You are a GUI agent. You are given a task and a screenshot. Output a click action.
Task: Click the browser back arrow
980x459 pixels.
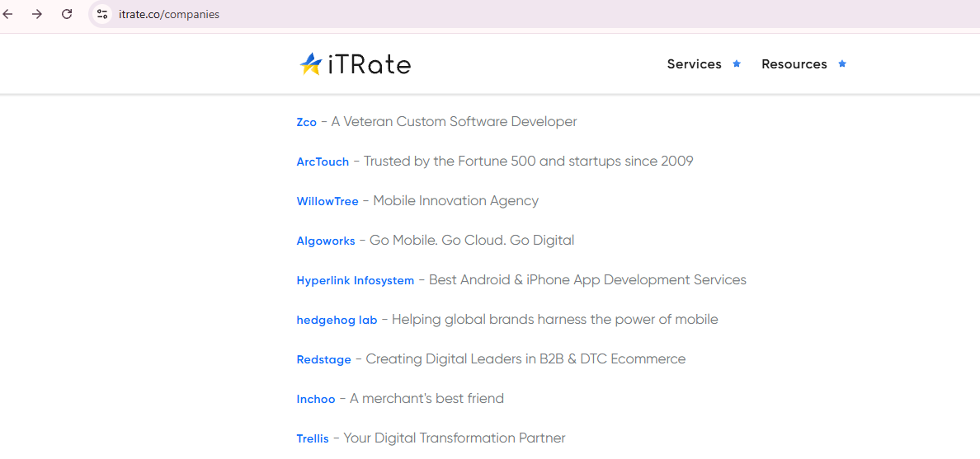(8, 14)
